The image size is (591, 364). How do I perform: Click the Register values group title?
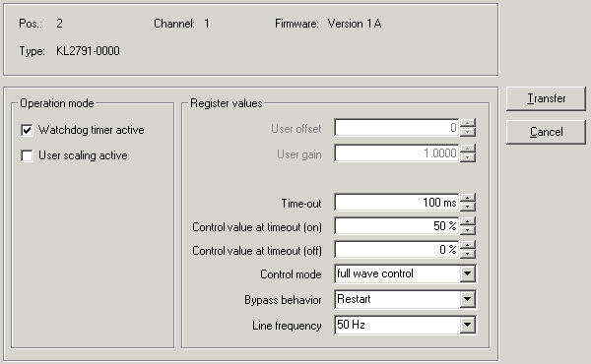point(227,103)
